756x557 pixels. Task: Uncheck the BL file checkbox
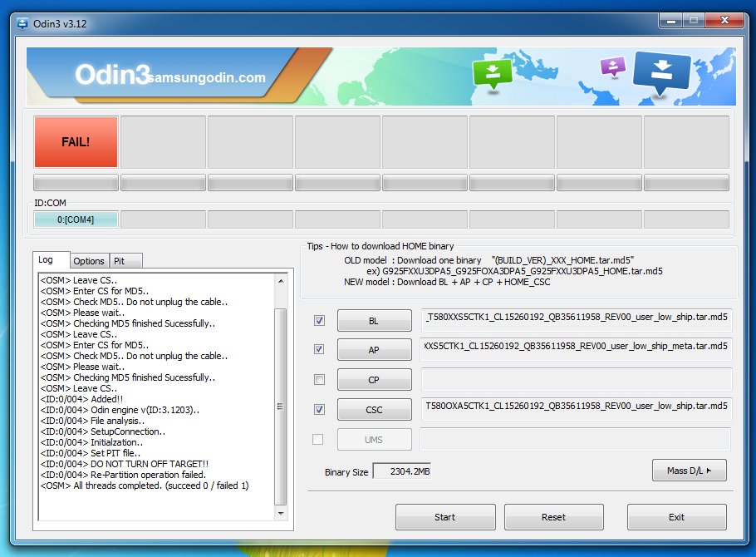(319, 321)
